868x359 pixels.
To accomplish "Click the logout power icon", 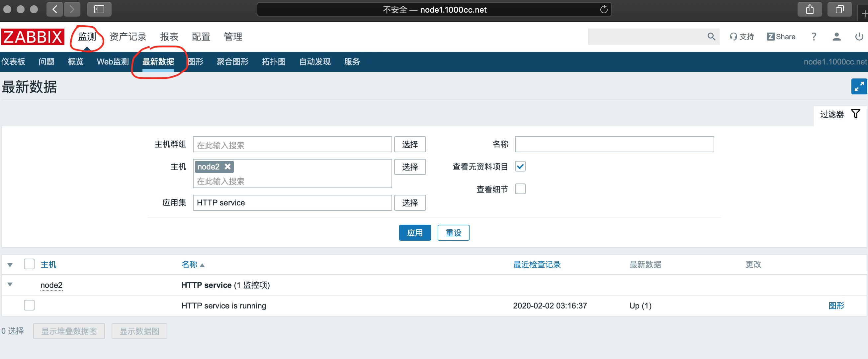I will tap(859, 37).
